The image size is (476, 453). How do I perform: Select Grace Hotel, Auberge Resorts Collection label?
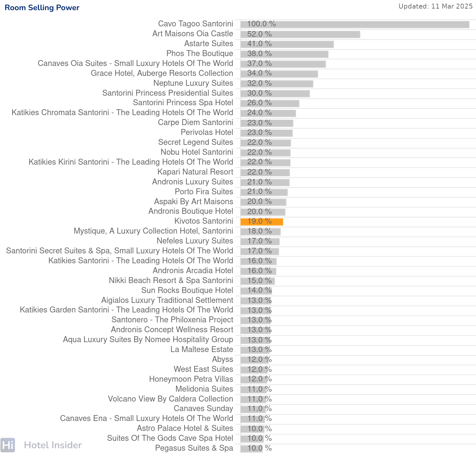[x=162, y=73]
